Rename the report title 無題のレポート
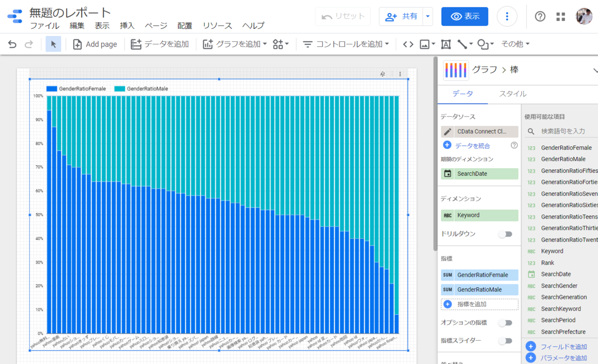The width and height of the screenshot is (598, 364). [x=70, y=12]
